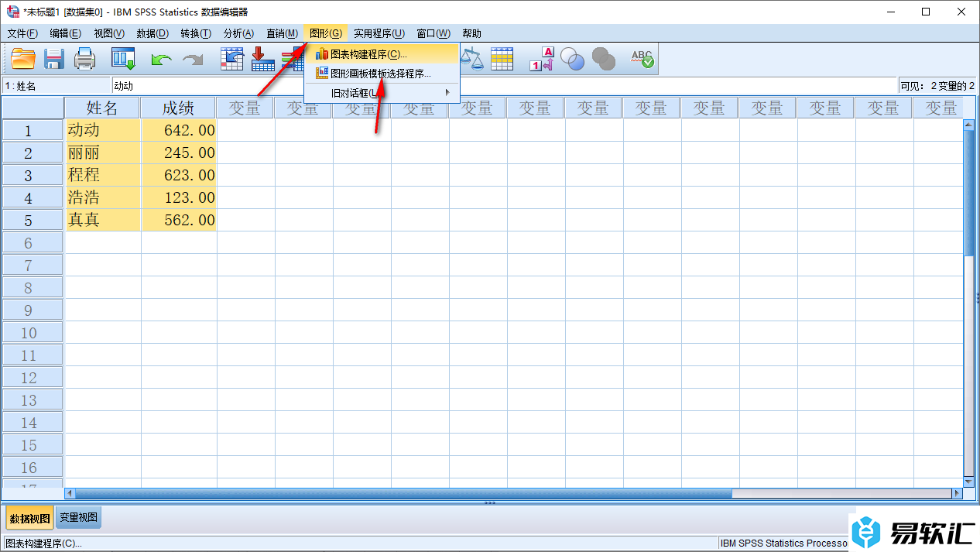The width and height of the screenshot is (980, 552).
Task: Select row header number 3
Action: click(33, 175)
